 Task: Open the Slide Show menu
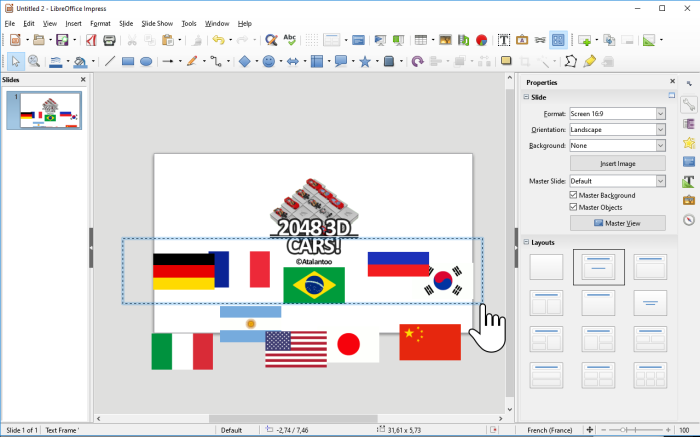(157, 23)
